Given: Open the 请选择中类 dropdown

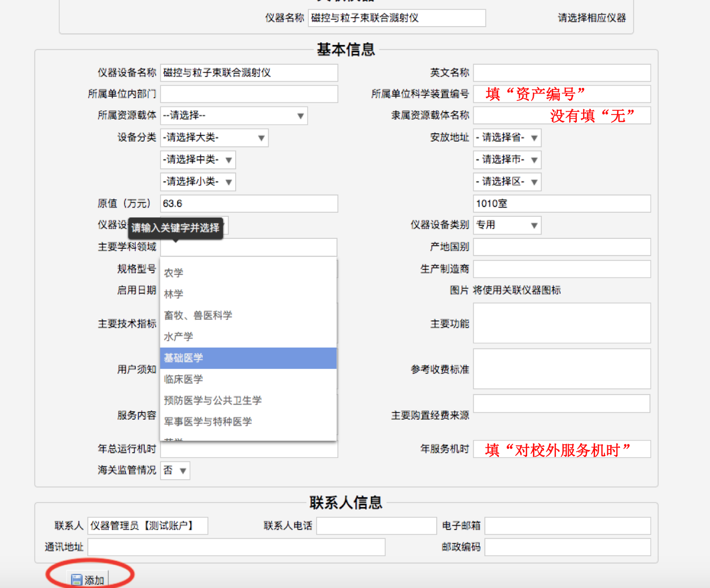Looking at the screenshot, I should point(197,159).
